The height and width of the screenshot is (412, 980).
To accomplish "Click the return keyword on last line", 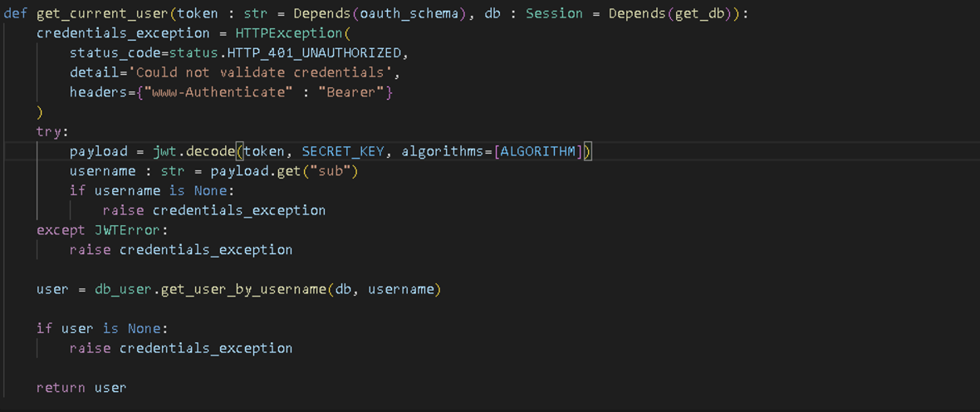I will 61,387.
